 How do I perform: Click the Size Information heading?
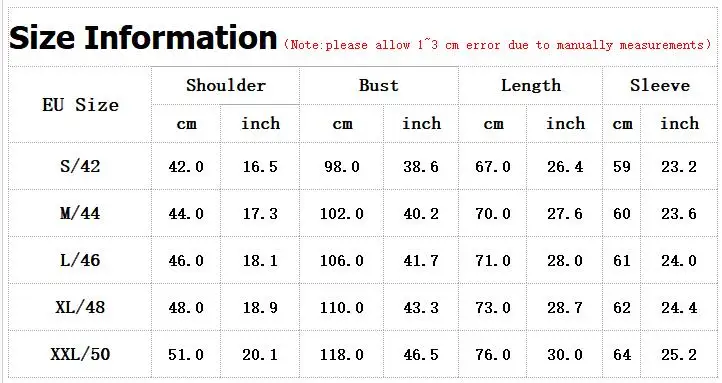coord(143,38)
